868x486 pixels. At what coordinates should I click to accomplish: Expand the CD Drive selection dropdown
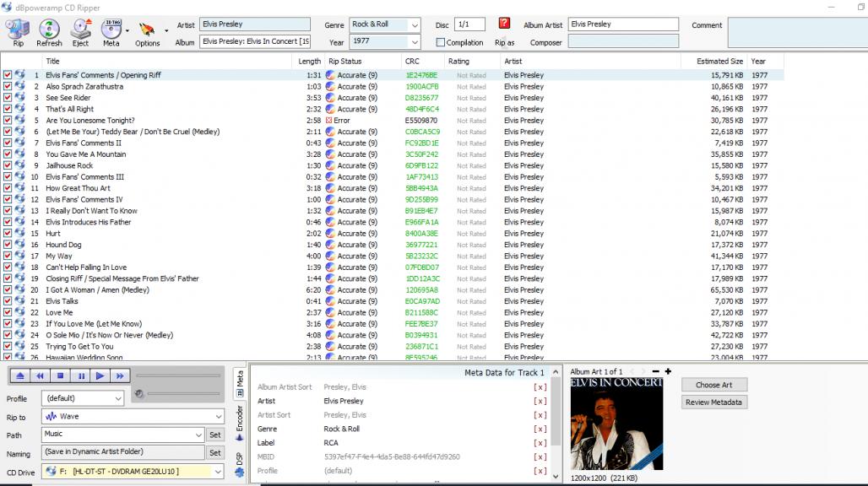[x=220, y=472]
